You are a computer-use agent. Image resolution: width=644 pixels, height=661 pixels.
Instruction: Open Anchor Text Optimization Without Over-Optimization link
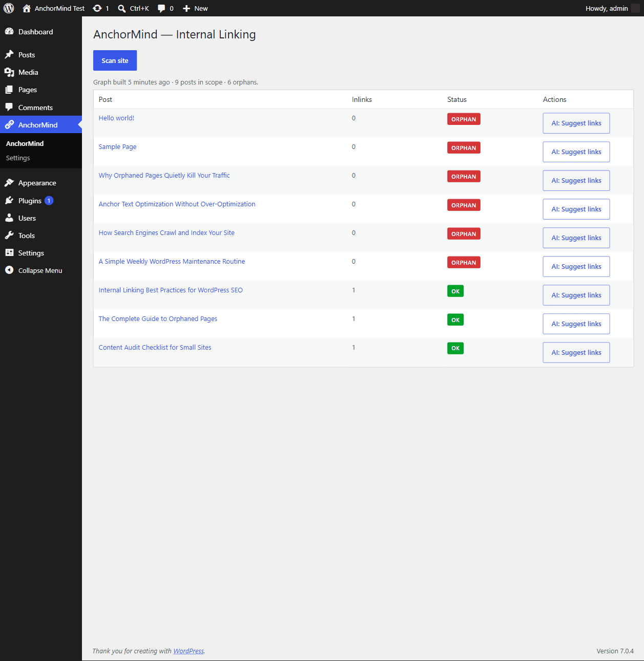tap(177, 204)
